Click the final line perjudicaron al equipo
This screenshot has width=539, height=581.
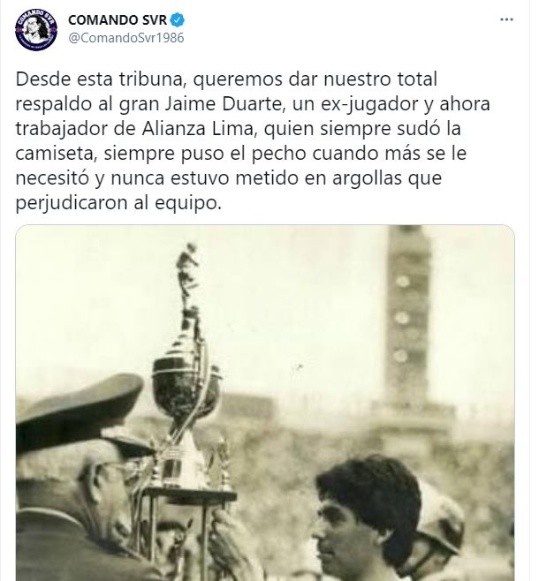[118, 203]
